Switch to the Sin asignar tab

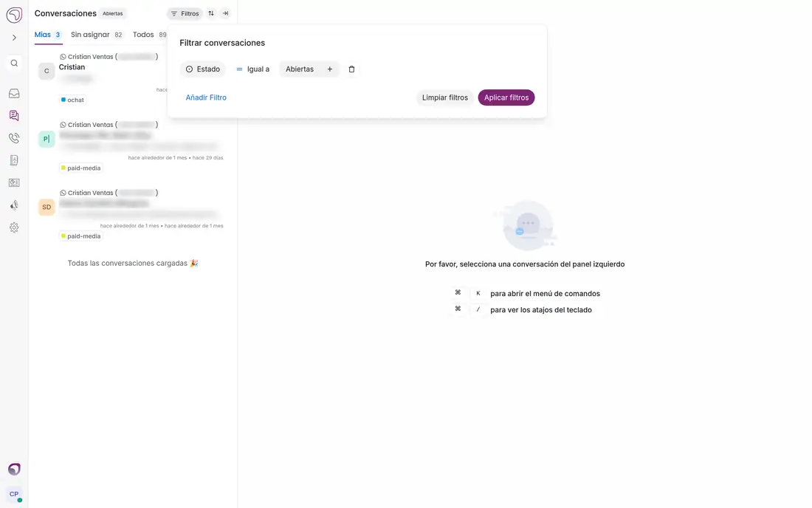(x=97, y=35)
